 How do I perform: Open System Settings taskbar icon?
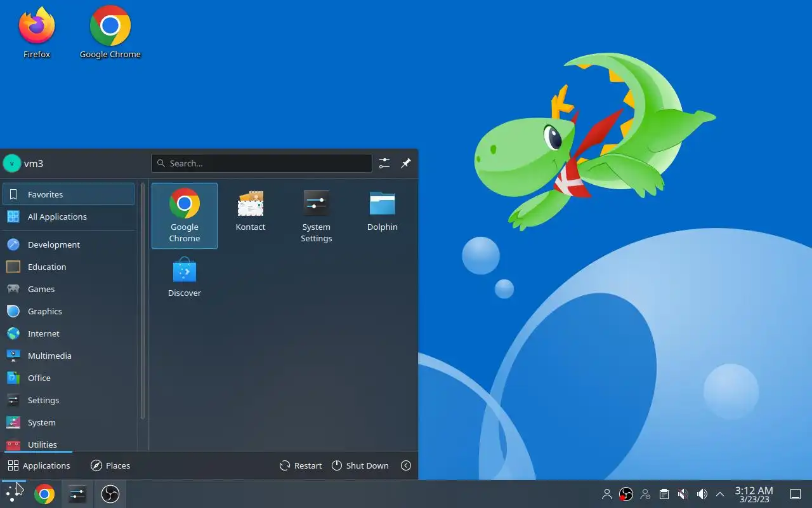click(x=77, y=493)
